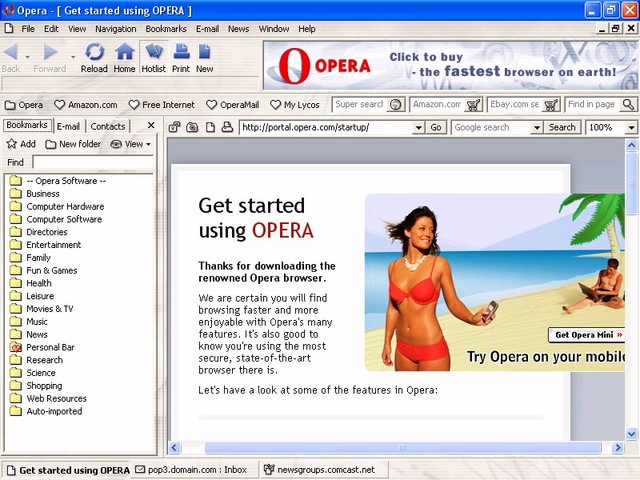Click the document icon beside address bar
Screen dimensions: 640x480
coord(210,127)
